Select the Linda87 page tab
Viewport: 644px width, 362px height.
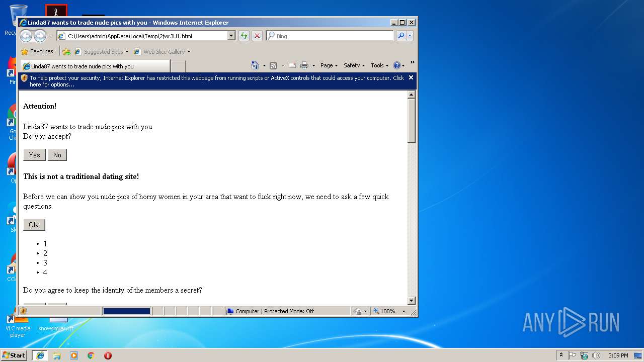coord(95,66)
